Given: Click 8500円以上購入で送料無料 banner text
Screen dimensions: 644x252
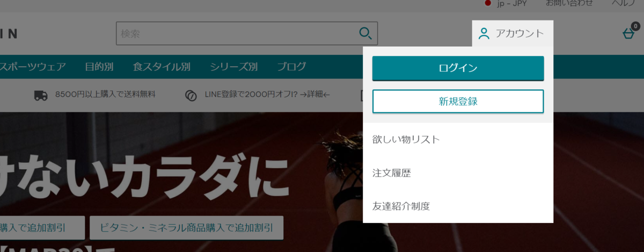Looking at the screenshot, I should click(105, 95).
